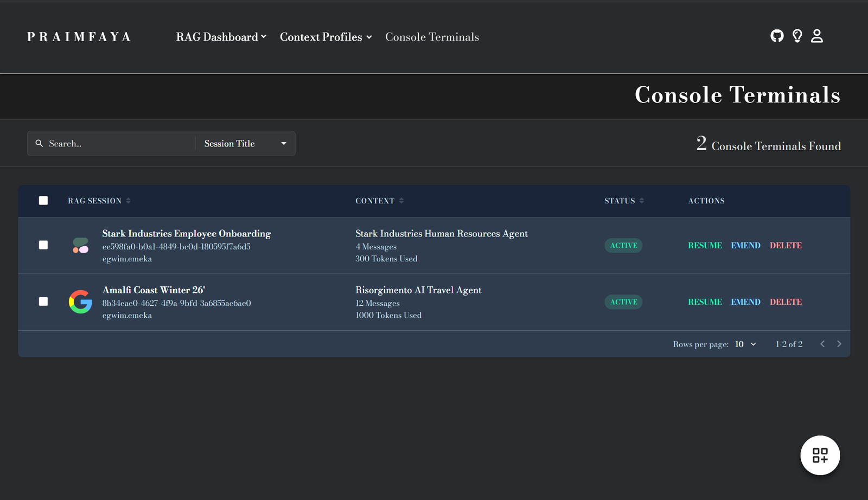Click the RAG SESSION column header
Viewport: 868px width, 500px height.
tap(94, 201)
